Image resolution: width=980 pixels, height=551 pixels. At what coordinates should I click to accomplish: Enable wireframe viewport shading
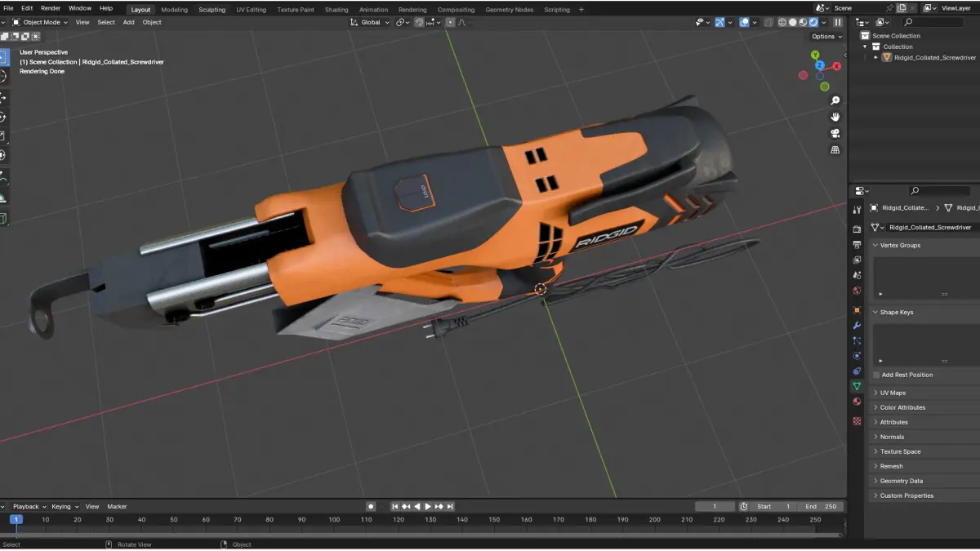781,22
